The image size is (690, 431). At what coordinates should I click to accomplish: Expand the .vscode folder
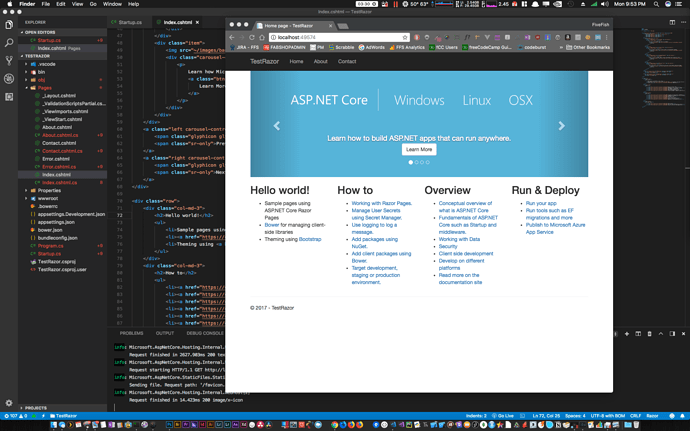coord(26,64)
